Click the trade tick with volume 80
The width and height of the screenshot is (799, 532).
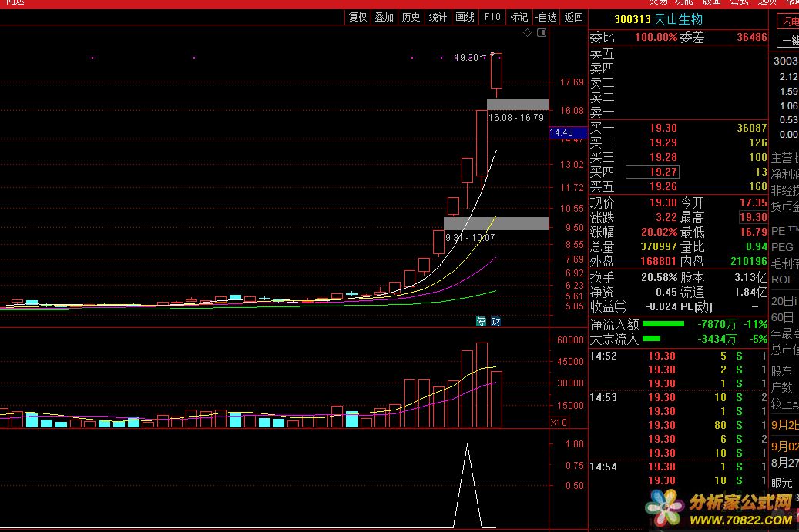[x=678, y=425]
